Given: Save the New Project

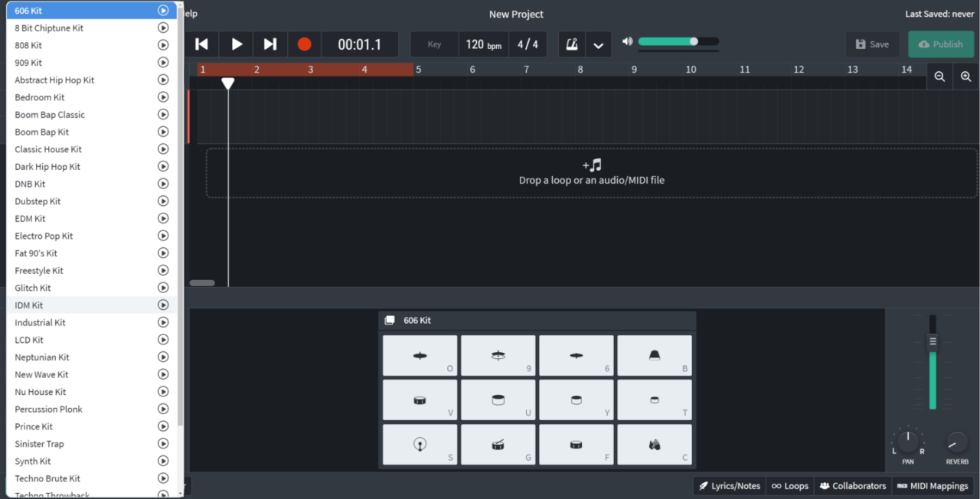Looking at the screenshot, I should tap(872, 44).
